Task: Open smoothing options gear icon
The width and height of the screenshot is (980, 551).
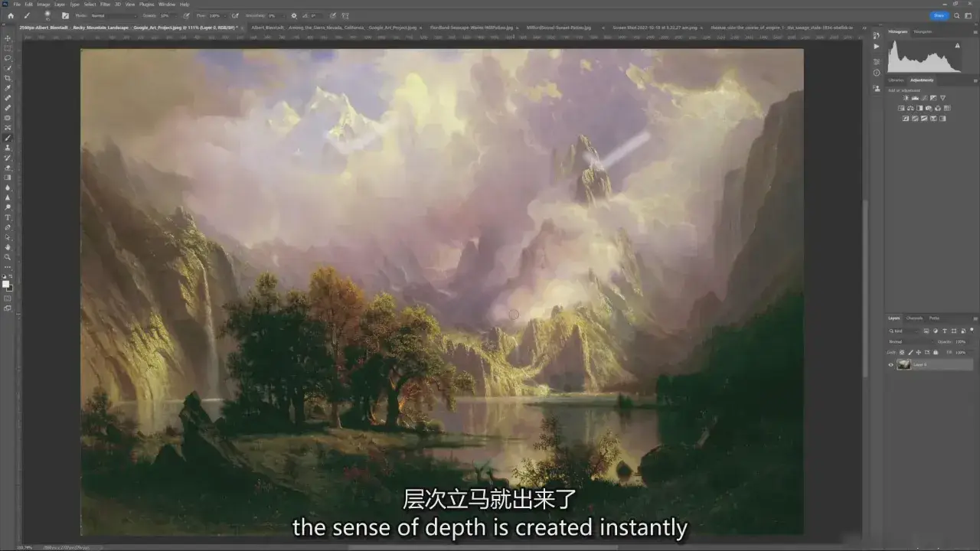Action: (293, 15)
